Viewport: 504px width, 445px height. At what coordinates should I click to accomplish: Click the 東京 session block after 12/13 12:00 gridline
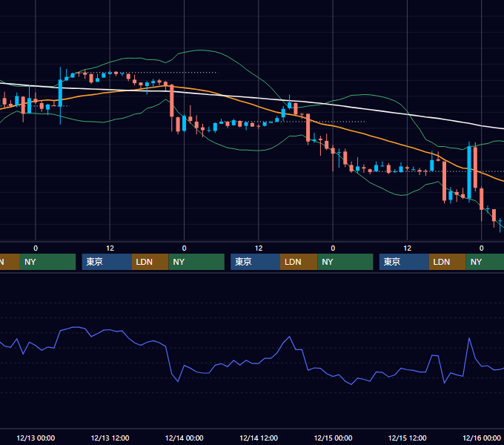(107, 262)
